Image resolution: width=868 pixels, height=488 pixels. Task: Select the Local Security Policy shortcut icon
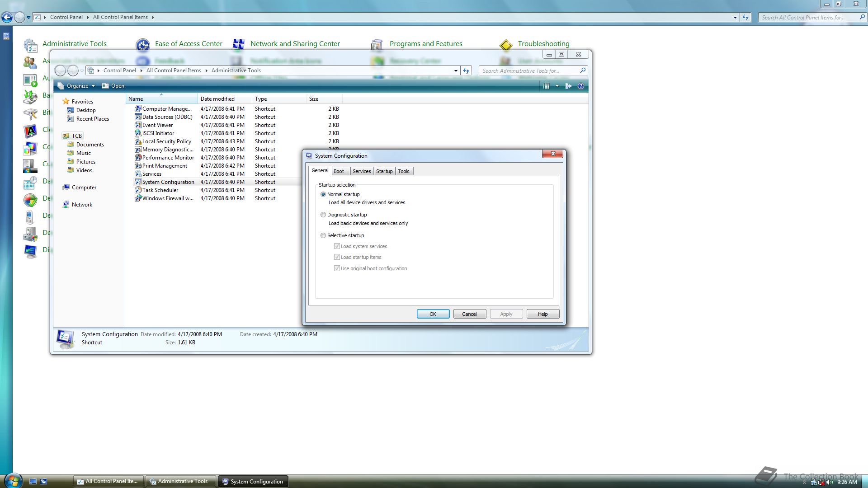138,141
